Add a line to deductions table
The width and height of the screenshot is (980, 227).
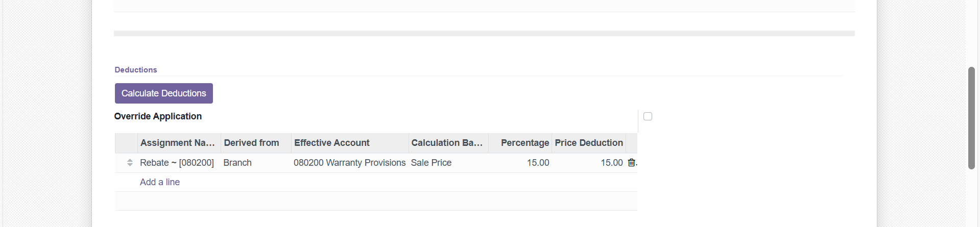(x=160, y=182)
